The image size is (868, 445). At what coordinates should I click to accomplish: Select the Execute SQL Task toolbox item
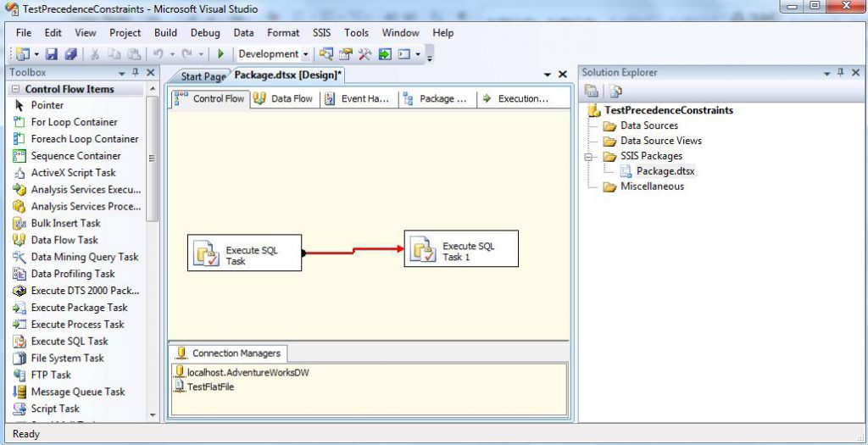point(70,341)
